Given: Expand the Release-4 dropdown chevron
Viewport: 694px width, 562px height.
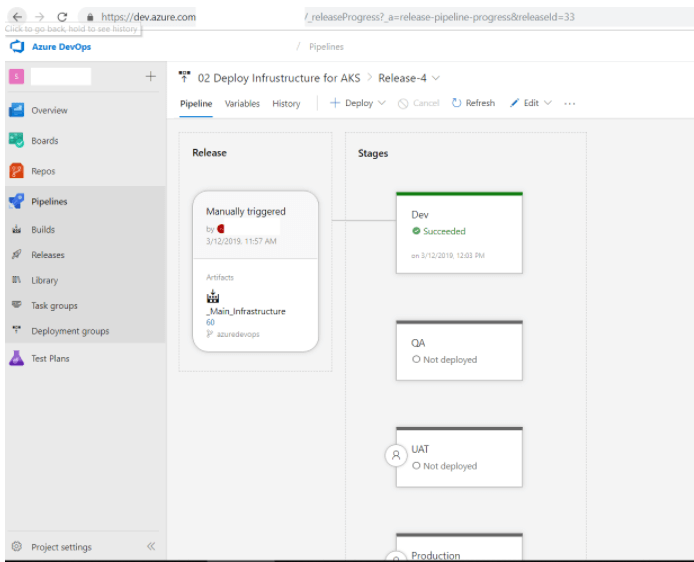Looking at the screenshot, I should pos(436,78).
